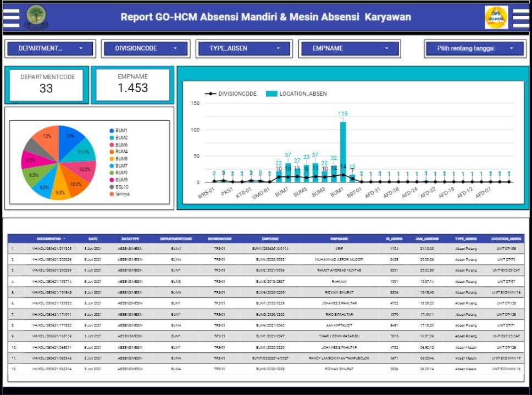This screenshot has height=395, width=532.
Task: Click the palm tree company logo
Action: click(36, 16)
